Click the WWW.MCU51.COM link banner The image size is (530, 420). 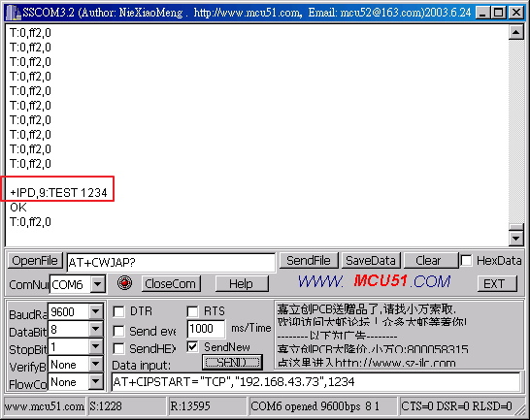pos(374,281)
